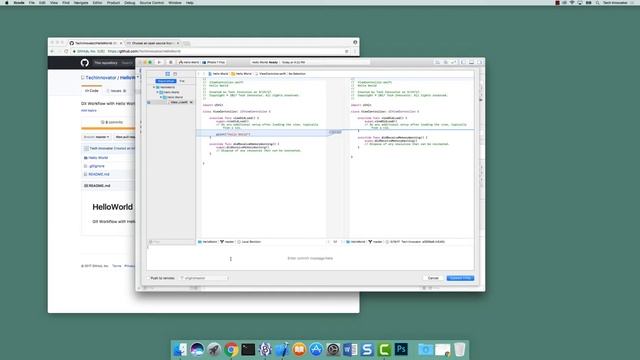Switch to flat list icon in commit navigator
Image resolution: width=640 pixels, height=360 pixels.
175,74
